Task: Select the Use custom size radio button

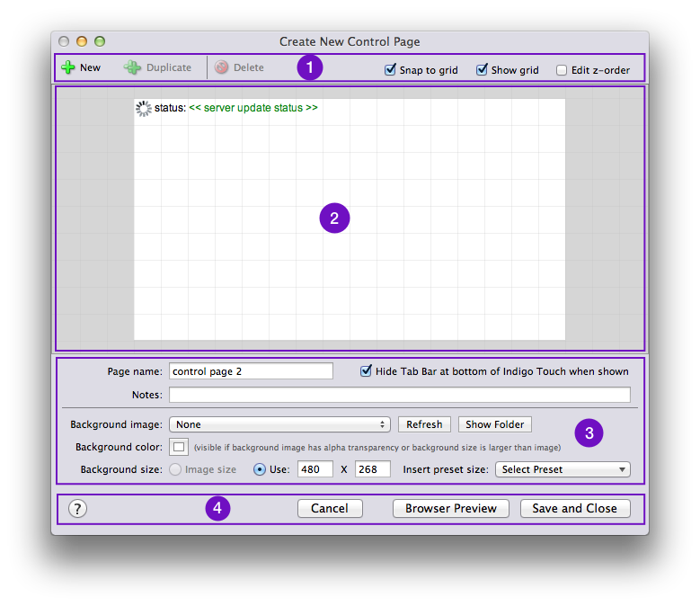Action: 260,469
